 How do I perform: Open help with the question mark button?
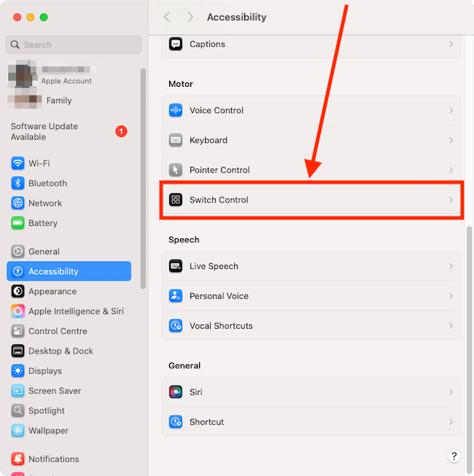[453, 456]
